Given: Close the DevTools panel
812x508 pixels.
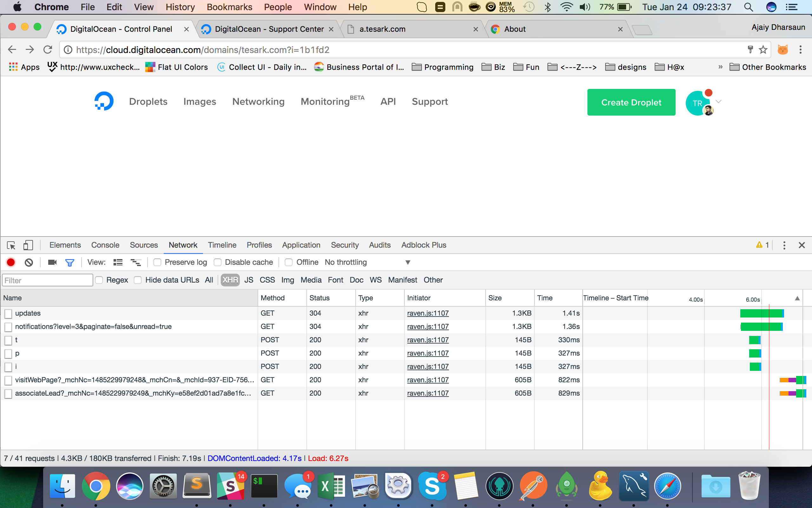Looking at the screenshot, I should point(802,245).
